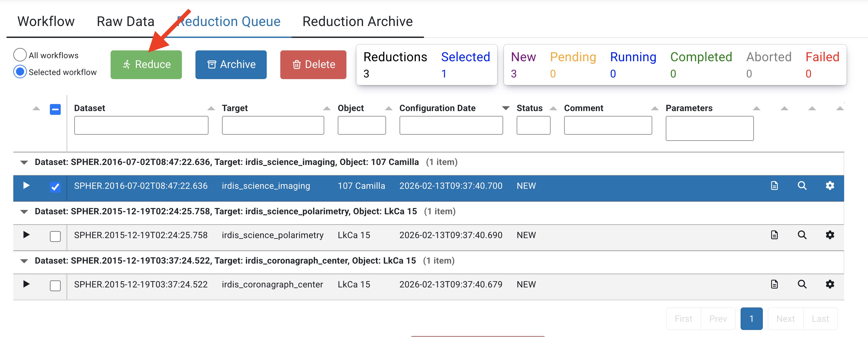868x337 pixels.
Task: Check the SPHER.2015-12-19T02:24:25.758 row checkbox
Action: pyautogui.click(x=55, y=236)
